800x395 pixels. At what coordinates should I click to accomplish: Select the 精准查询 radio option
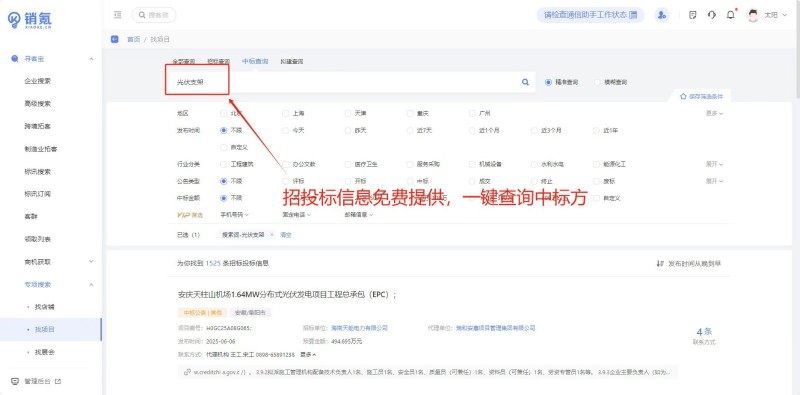(x=548, y=82)
